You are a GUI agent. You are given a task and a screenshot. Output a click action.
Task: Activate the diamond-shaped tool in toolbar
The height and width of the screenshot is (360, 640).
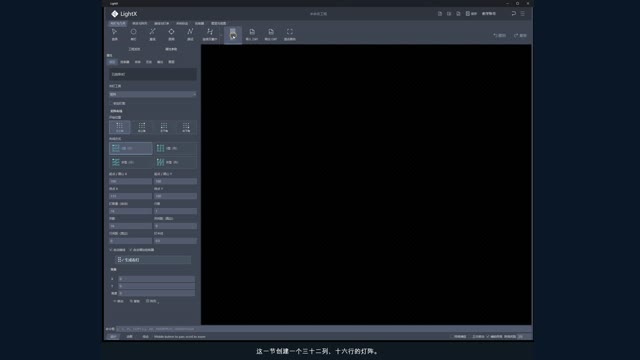tap(171, 34)
